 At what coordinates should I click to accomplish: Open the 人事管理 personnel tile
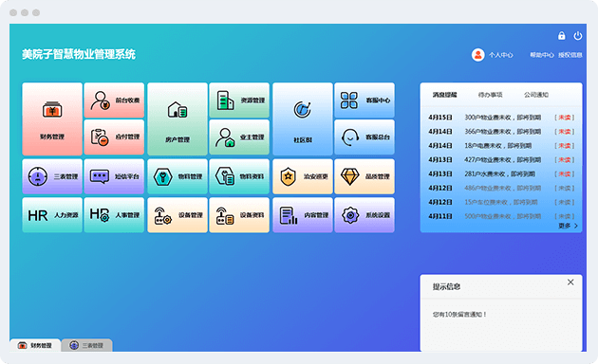click(x=114, y=215)
